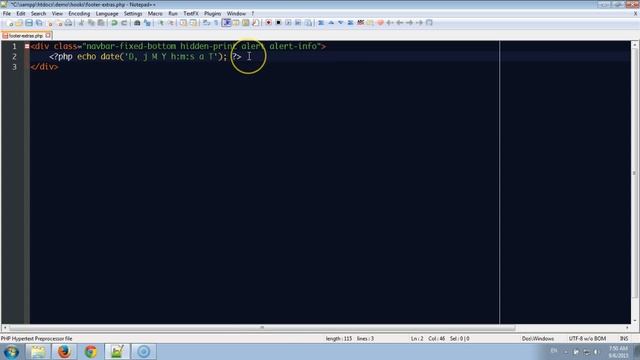640x360 pixels.
Task: Click the 'Ln : 2' status bar text
Action: (x=417, y=338)
